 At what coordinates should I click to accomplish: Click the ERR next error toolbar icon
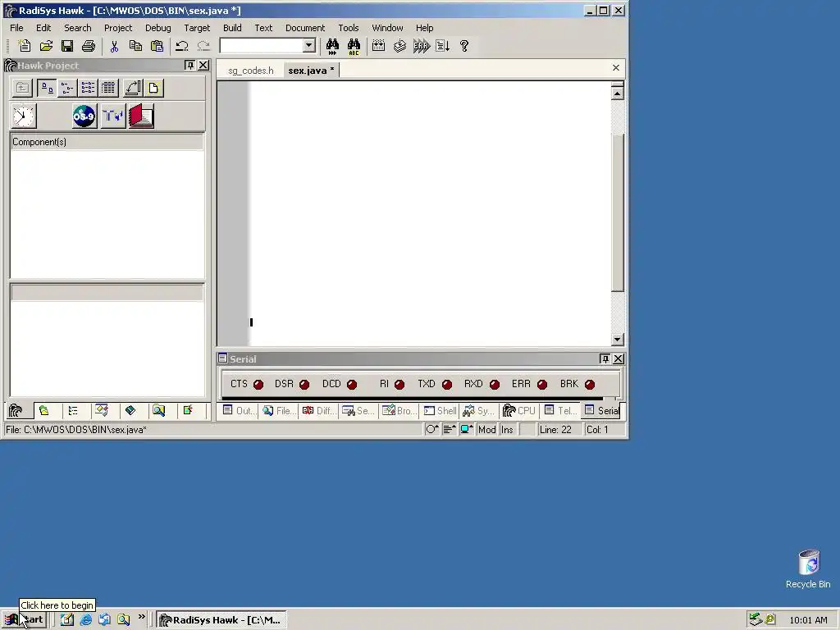421,46
